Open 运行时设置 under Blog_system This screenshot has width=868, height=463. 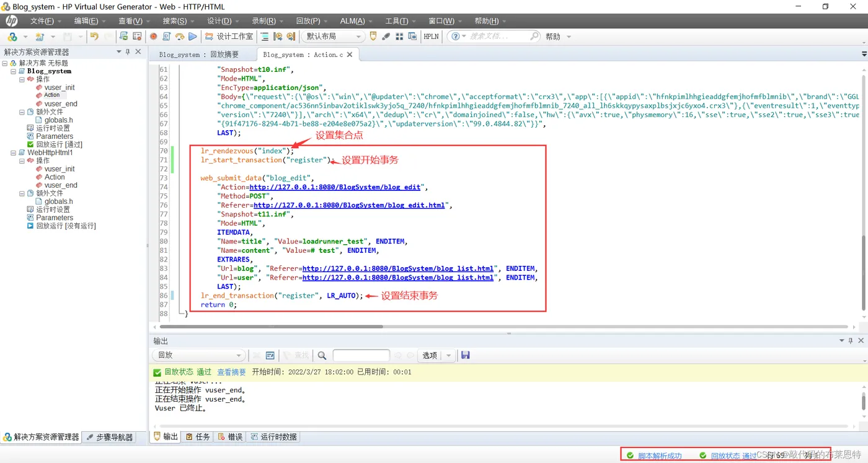53,128
